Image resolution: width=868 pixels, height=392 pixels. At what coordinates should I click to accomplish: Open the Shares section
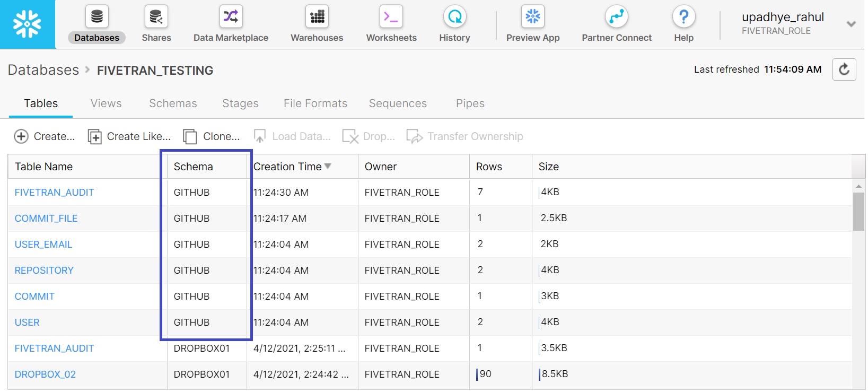point(156,24)
